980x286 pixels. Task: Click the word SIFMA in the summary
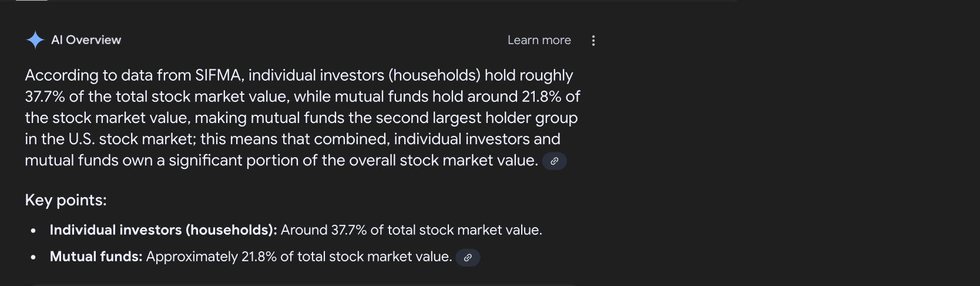pos(219,75)
